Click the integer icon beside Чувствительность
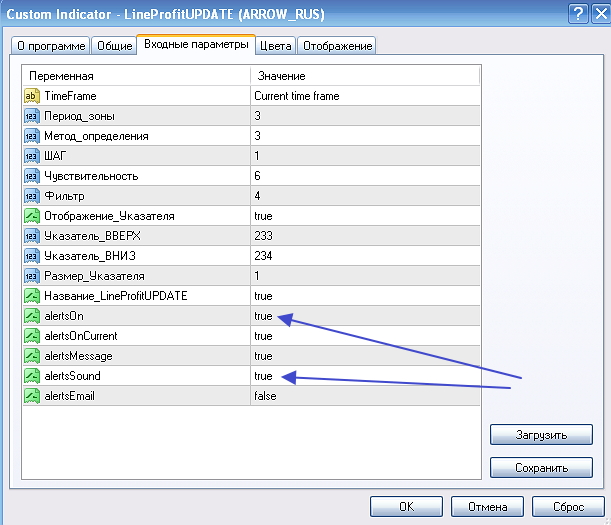Screen dimensions: 611x525 32,176
